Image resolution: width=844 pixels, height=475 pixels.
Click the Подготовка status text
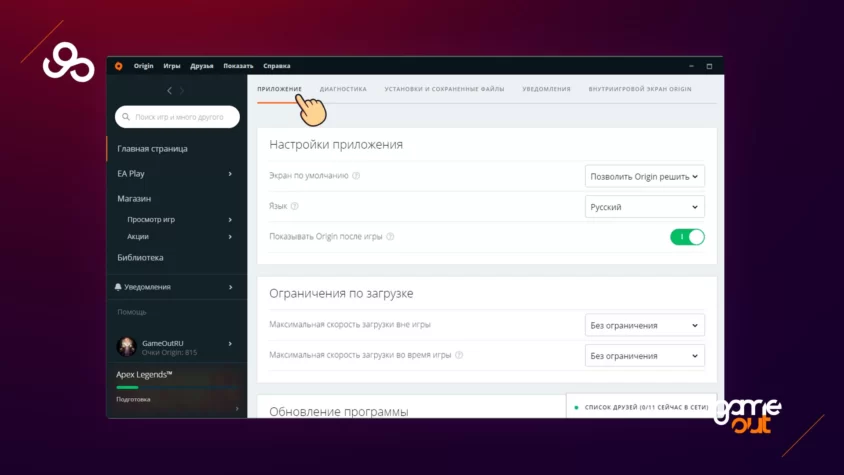pyautogui.click(x=133, y=400)
